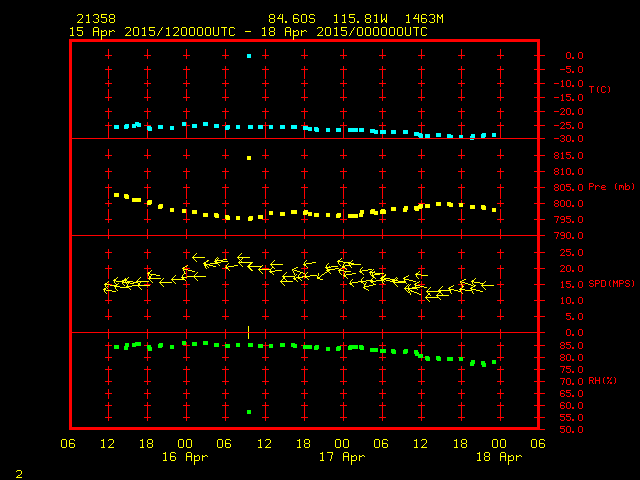Screen dimensions: 640x480
Task: Click the latitude value 84.60S
Action: pyautogui.click(x=291, y=19)
